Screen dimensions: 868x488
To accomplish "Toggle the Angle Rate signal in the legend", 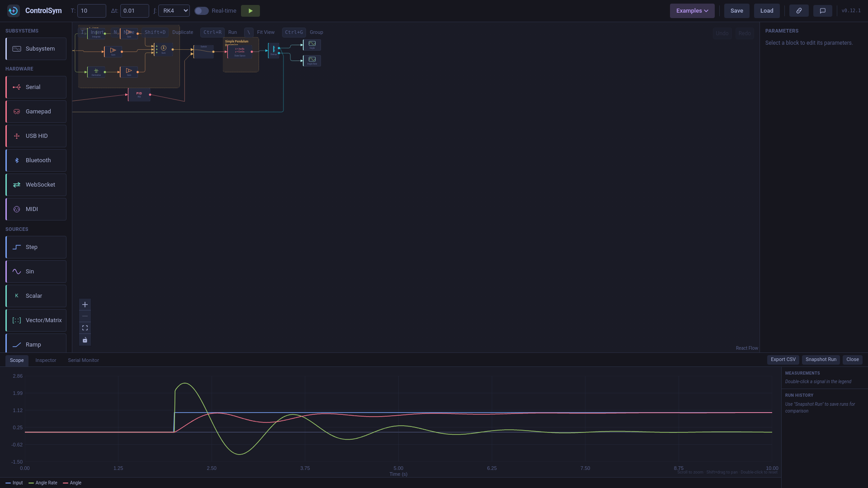I will (x=43, y=483).
